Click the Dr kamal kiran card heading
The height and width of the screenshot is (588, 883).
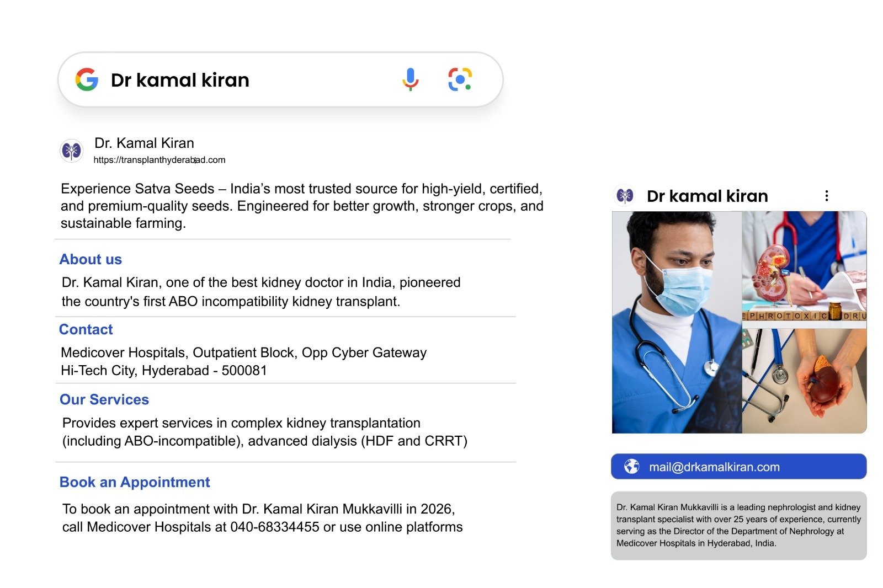click(707, 196)
